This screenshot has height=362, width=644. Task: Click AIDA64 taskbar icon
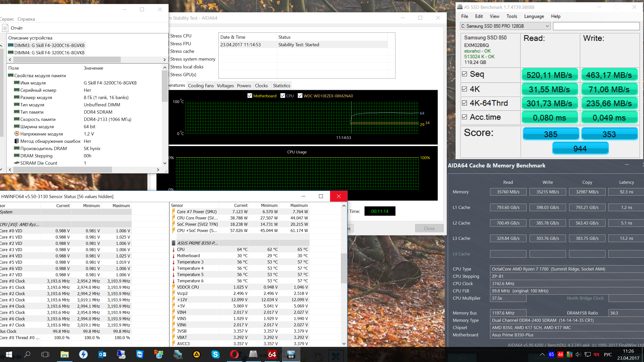click(272, 355)
